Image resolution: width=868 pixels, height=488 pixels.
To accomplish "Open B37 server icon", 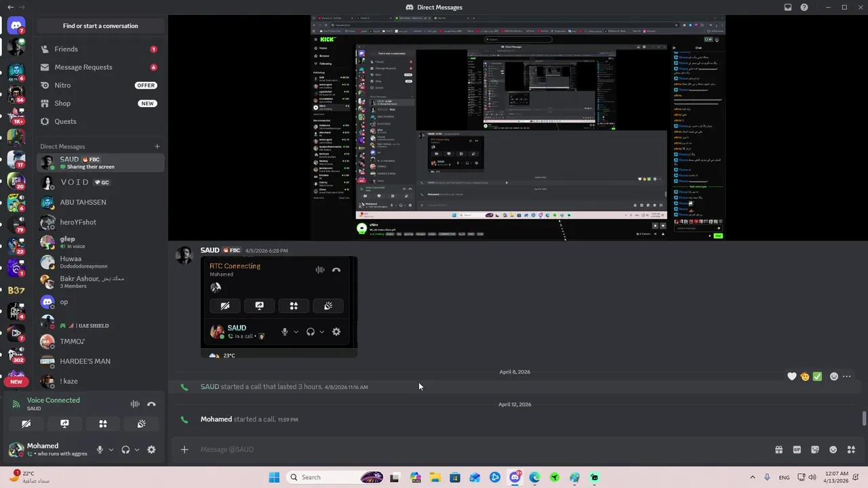I will 16,290.
